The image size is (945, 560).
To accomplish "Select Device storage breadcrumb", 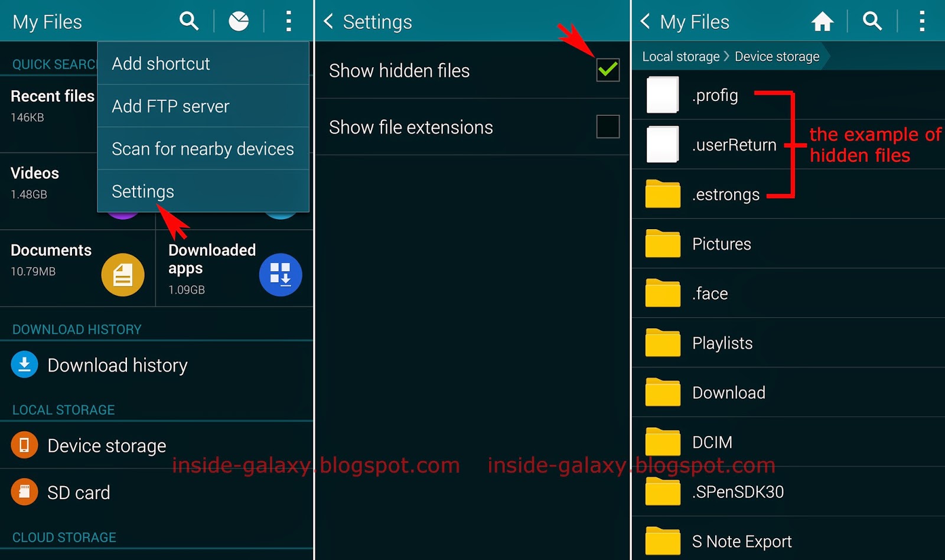I will tap(777, 57).
